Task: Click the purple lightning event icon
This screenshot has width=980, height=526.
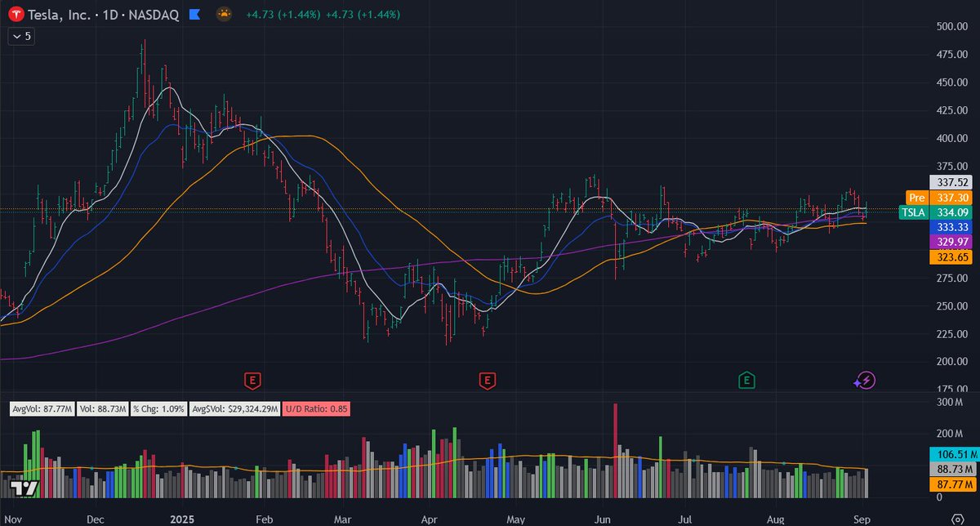Action: [x=865, y=380]
